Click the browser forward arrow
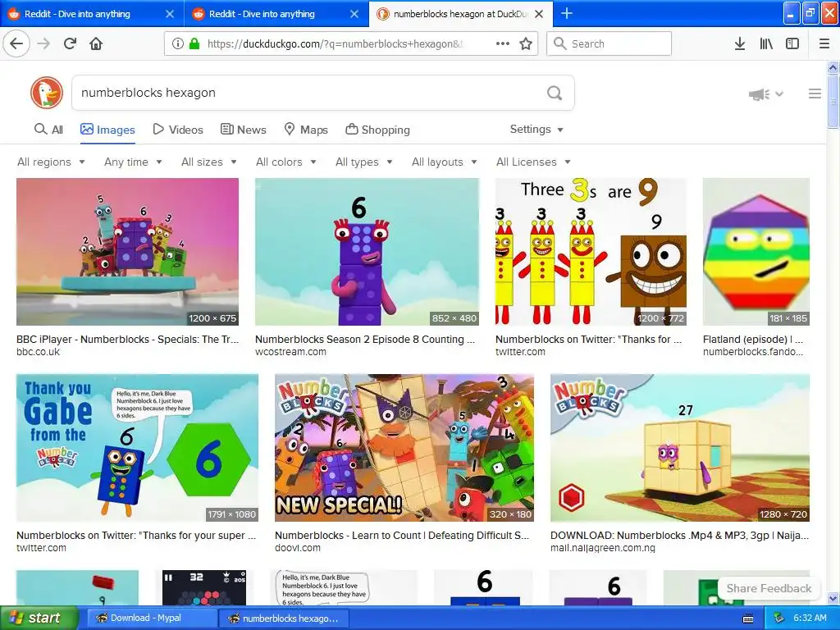840x630 pixels. tap(43, 43)
